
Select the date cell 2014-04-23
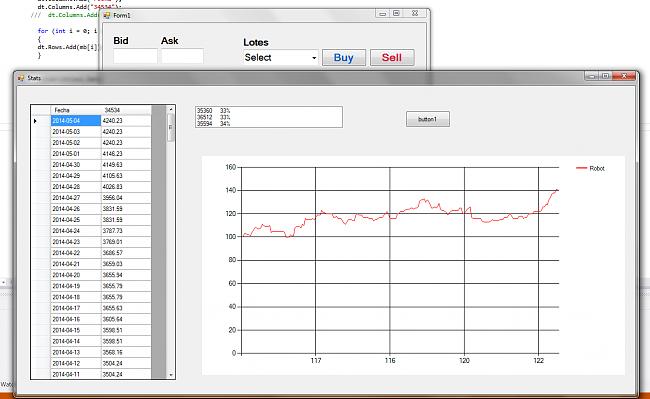coord(75,242)
